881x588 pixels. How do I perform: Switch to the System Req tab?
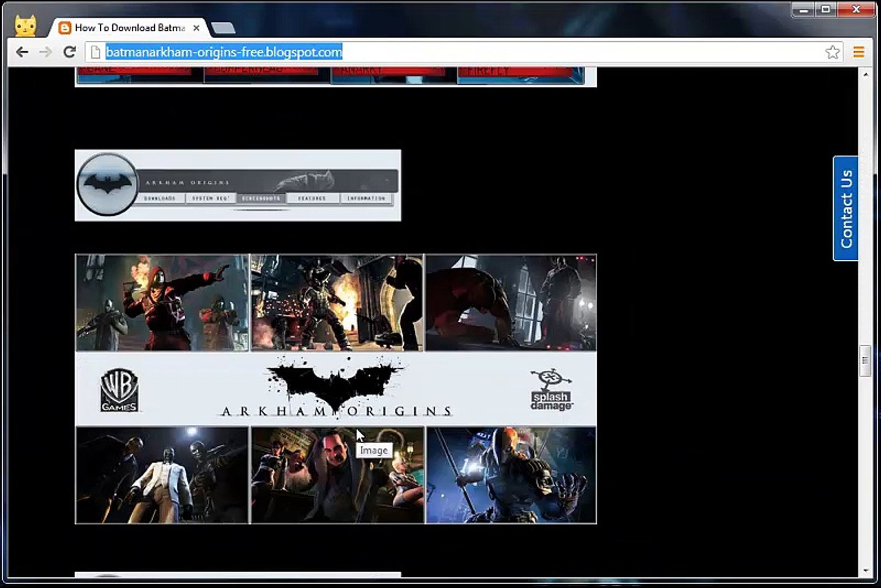(x=210, y=199)
